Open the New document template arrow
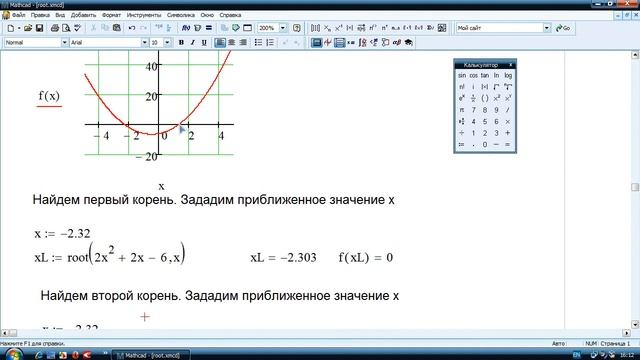The image size is (640, 360). [19, 28]
